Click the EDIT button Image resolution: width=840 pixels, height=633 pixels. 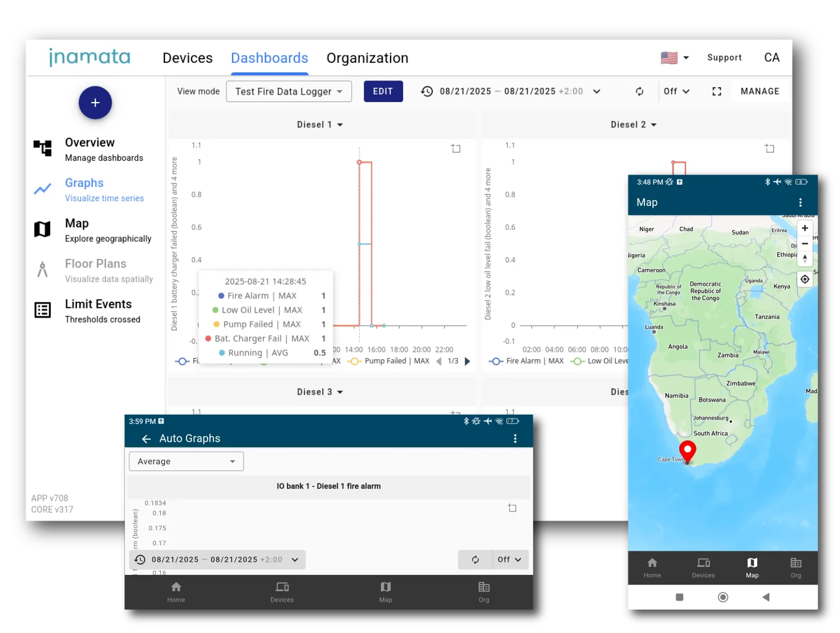tap(383, 91)
